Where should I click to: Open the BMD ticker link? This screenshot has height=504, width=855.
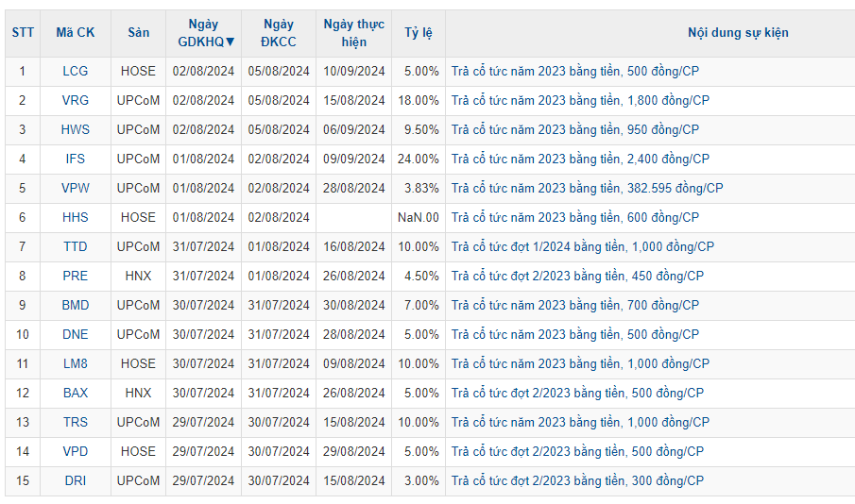[76, 305]
